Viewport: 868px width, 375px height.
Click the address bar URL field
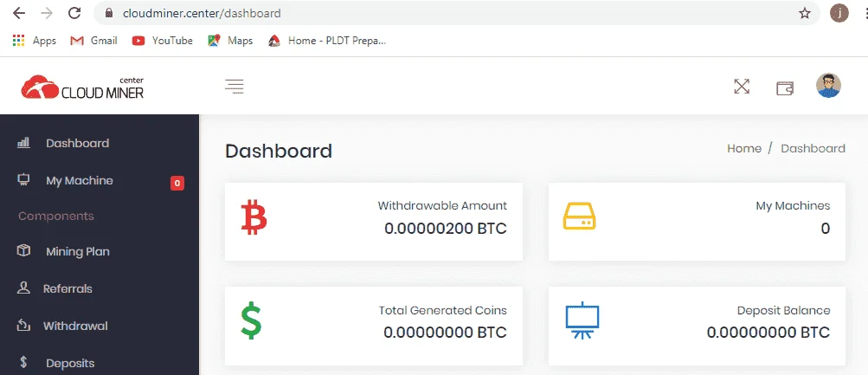pos(457,13)
